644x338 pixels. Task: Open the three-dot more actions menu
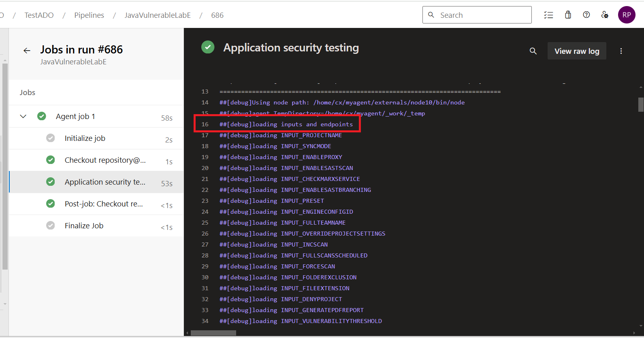tap(621, 51)
